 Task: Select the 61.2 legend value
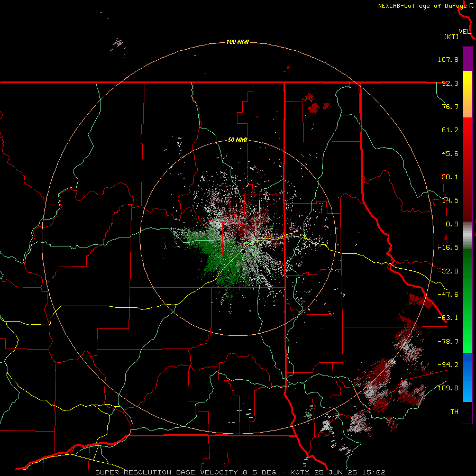tap(450, 130)
